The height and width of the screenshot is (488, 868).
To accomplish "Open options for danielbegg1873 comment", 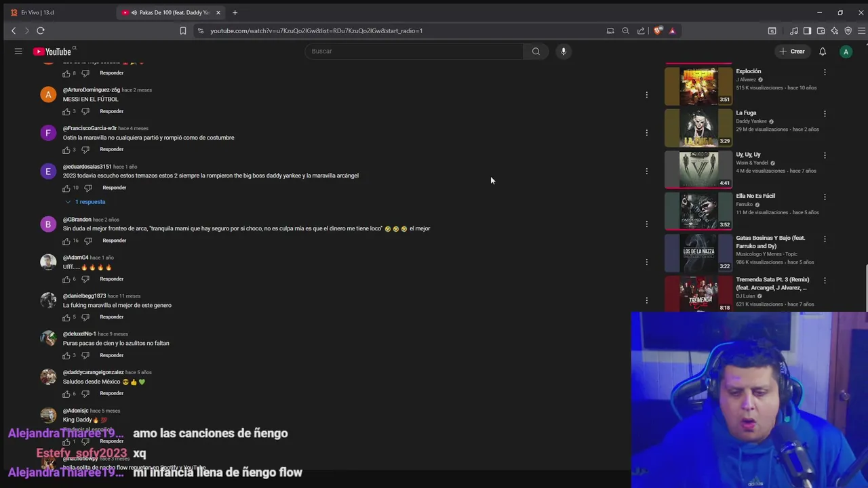I will (x=647, y=300).
